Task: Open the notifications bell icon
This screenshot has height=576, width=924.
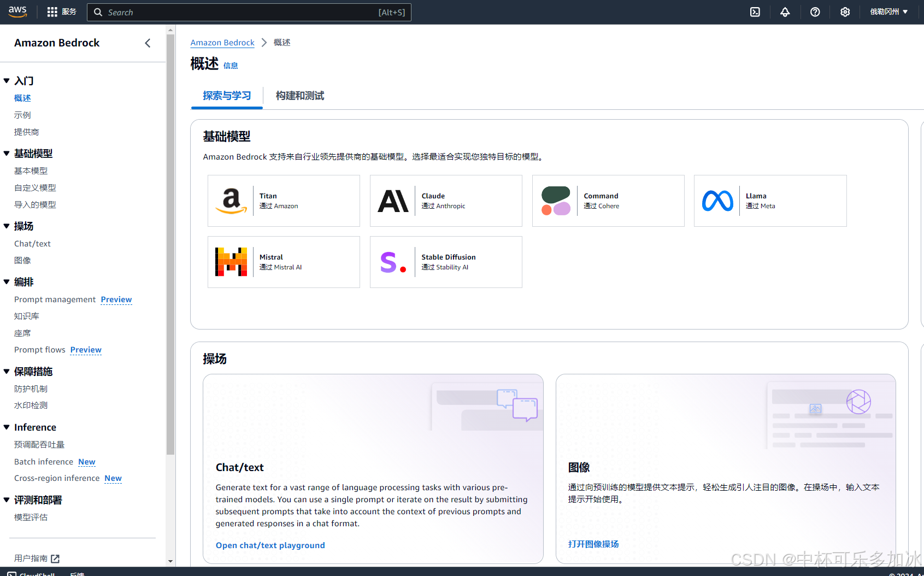Action: click(x=785, y=12)
